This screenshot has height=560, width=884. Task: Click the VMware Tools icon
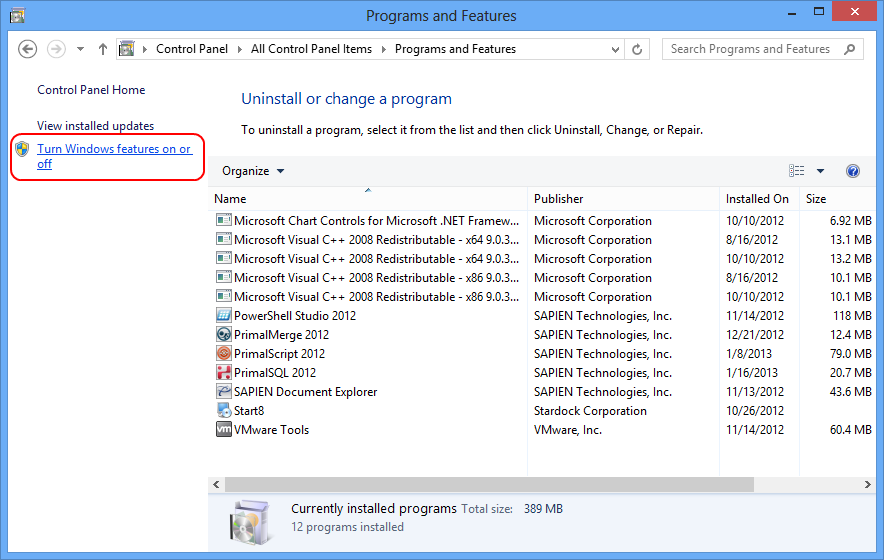224,429
